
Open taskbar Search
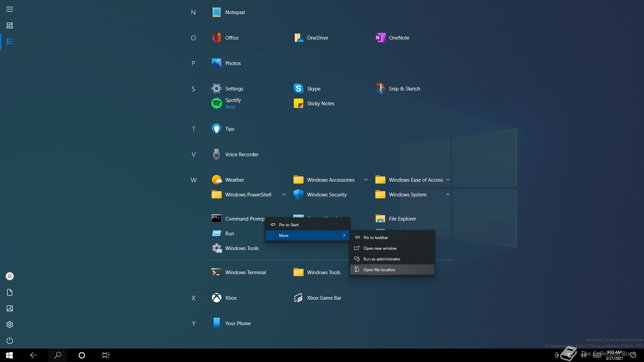click(58, 355)
